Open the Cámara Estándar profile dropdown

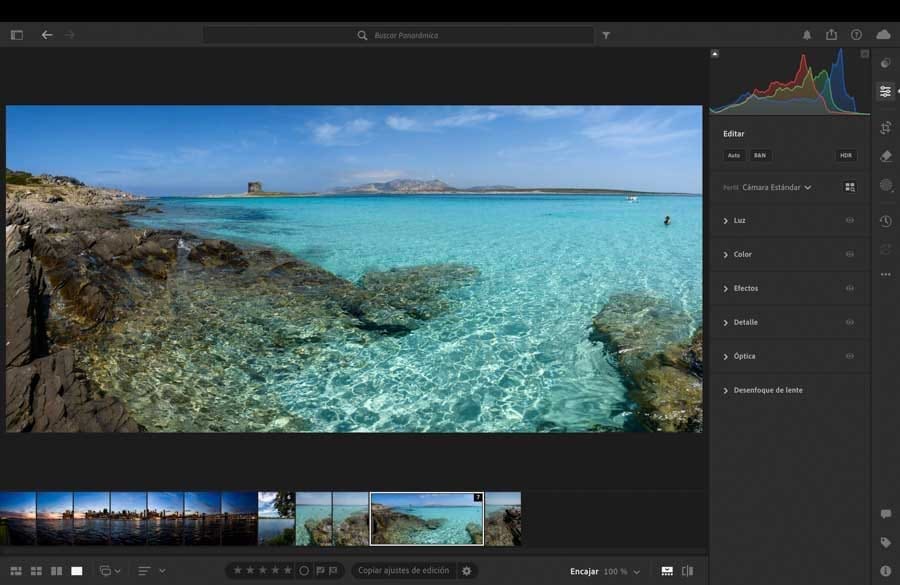(776, 187)
